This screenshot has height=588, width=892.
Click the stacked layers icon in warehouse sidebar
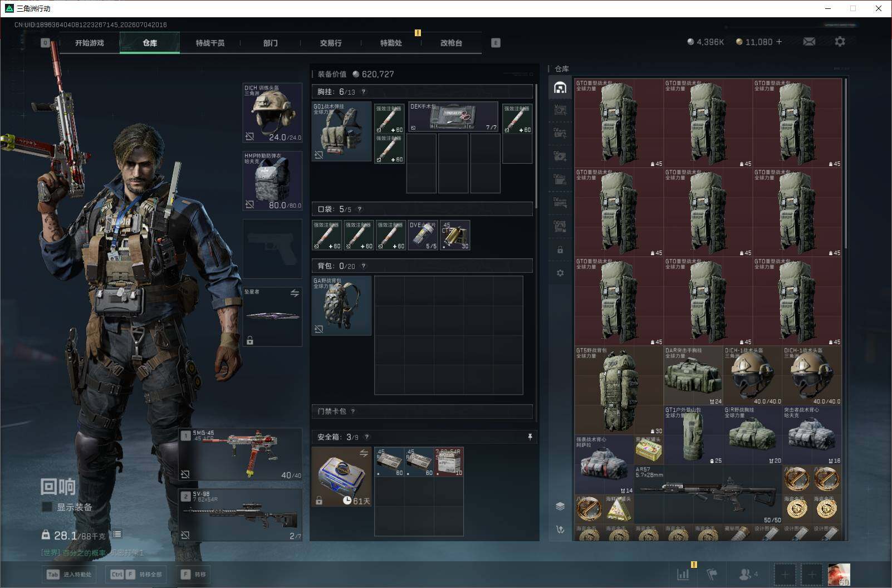[560, 506]
